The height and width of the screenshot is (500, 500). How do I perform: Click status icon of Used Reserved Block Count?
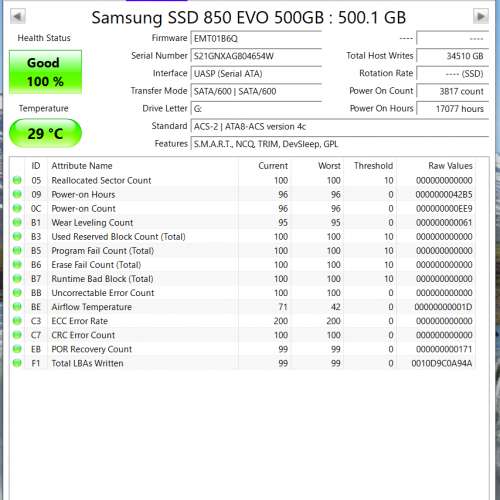tap(17, 236)
